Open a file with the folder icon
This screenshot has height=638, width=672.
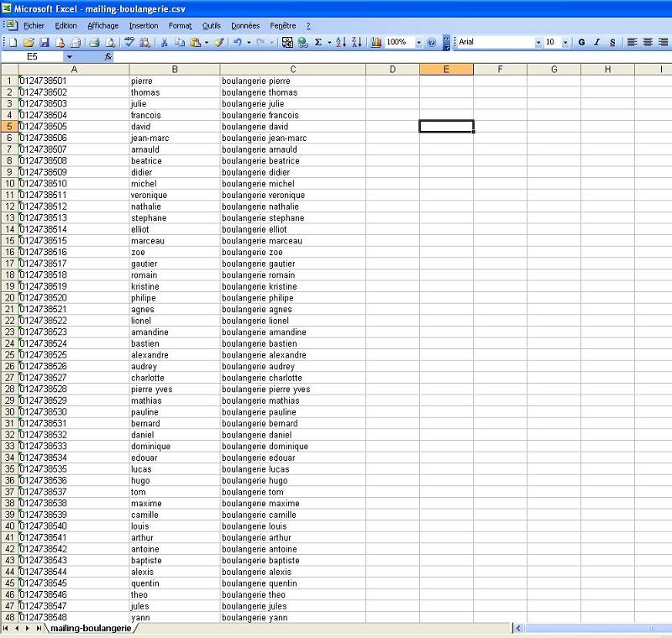click(x=29, y=42)
